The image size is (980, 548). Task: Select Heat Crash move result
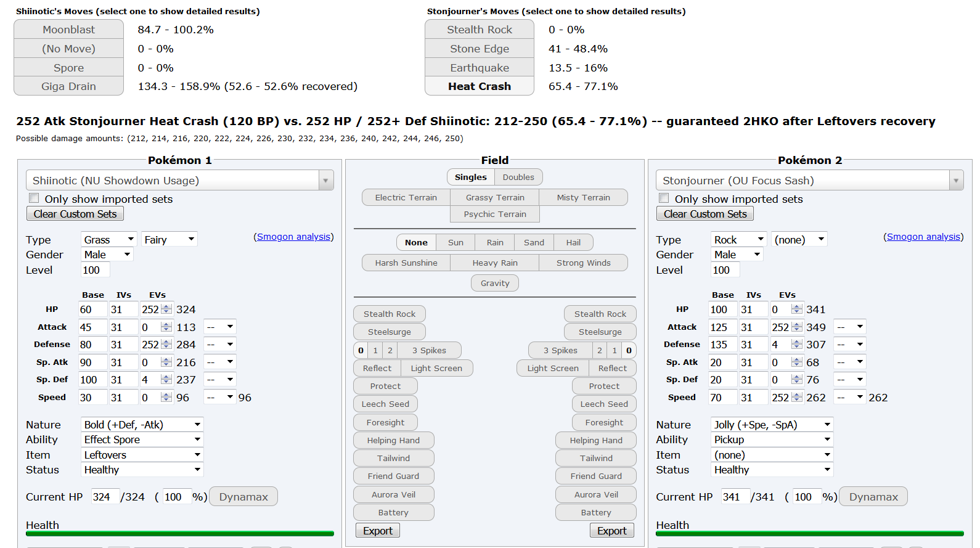(x=480, y=86)
